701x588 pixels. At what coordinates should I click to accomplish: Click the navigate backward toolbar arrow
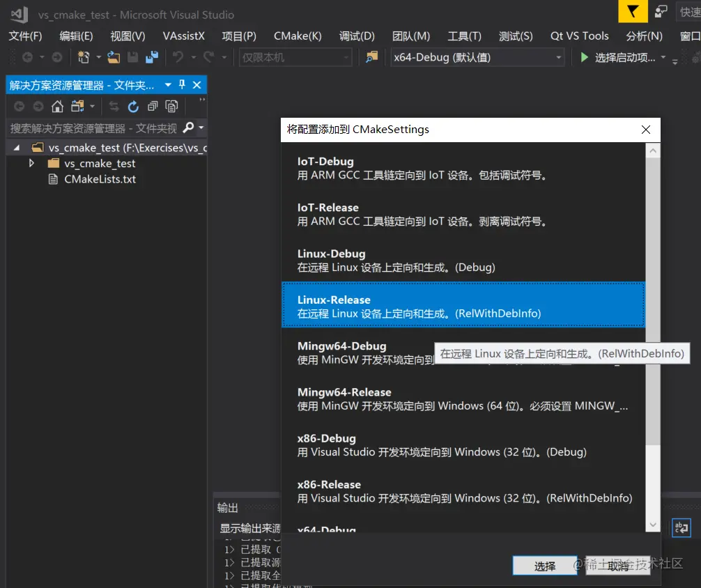(27, 57)
